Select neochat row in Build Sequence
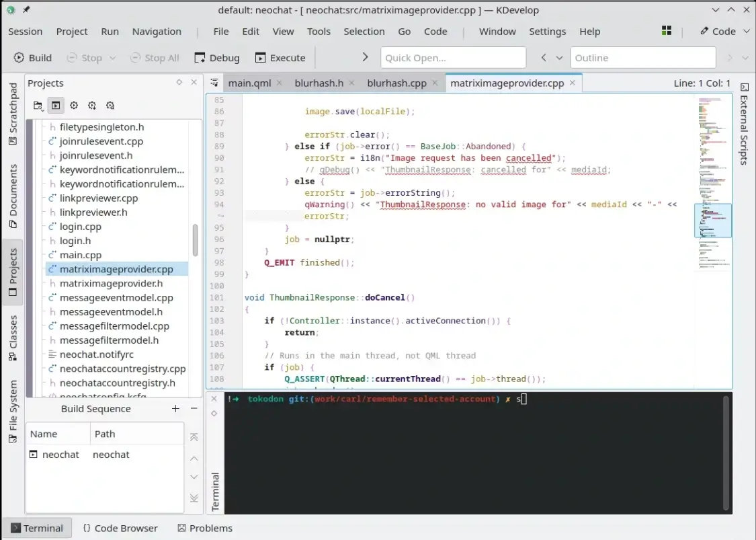Screen dimensions: 756x540 [x=105, y=455]
